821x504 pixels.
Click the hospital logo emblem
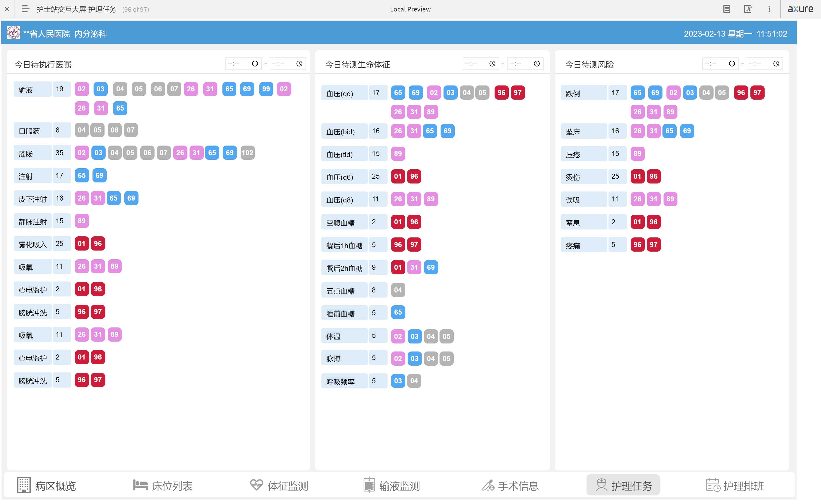point(14,33)
